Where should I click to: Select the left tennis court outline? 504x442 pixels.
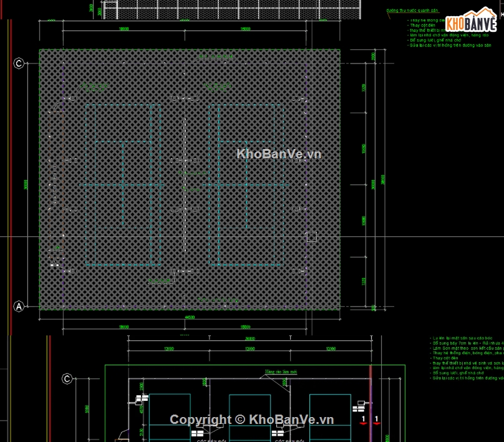[123, 185]
